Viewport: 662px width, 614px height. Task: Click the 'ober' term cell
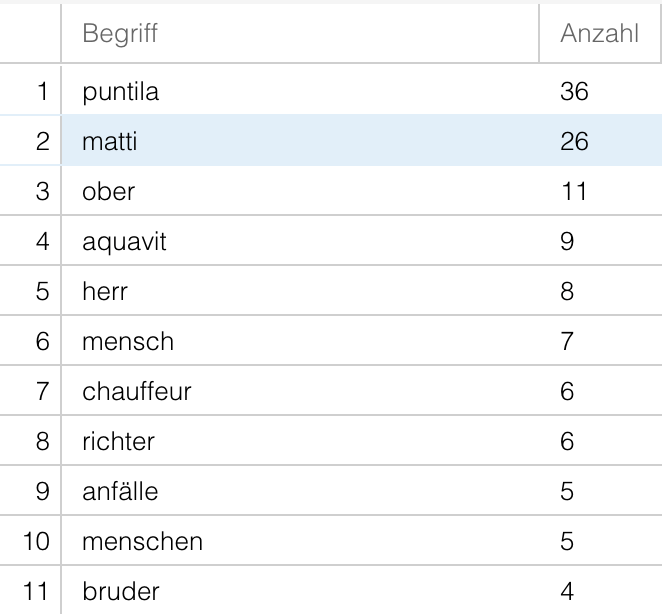click(x=108, y=192)
